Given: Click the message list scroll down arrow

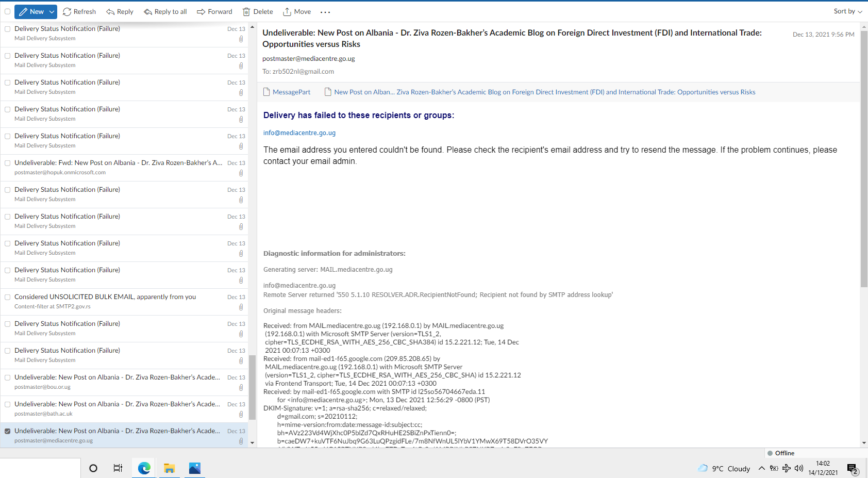Looking at the screenshot, I should (253, 442).
